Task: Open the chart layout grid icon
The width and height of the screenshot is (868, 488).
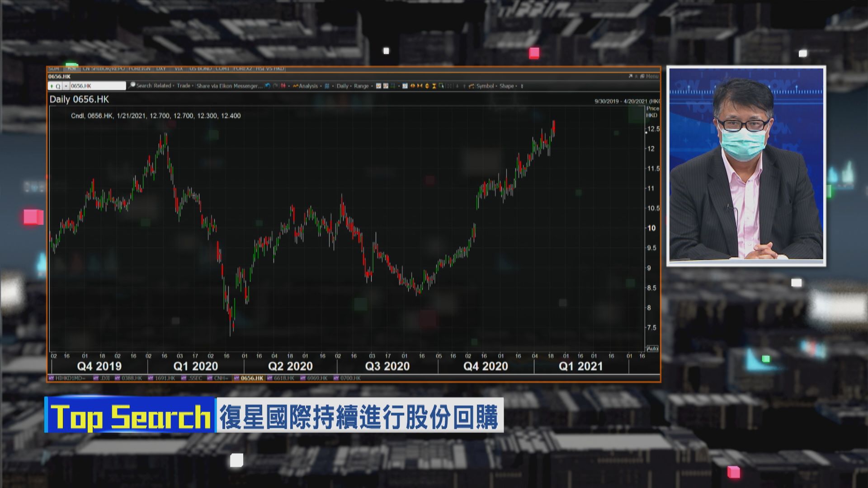Action: pos(326,86)
